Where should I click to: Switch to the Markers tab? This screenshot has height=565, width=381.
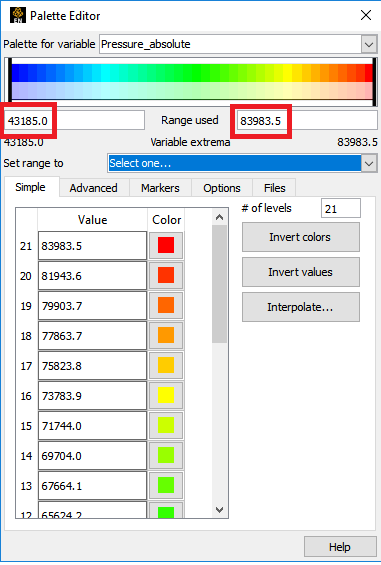tap(160, 188)
